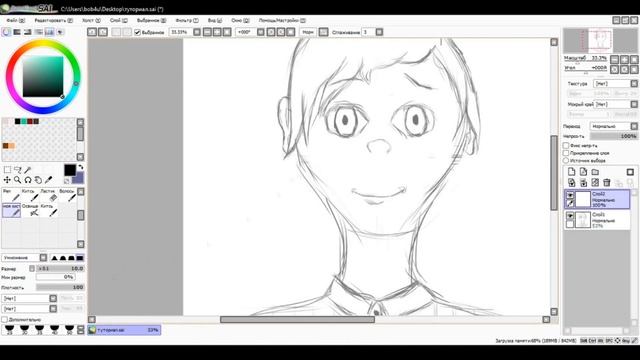Image resolution: width=640 pixels, height=360 pixels.
Task: Click the delete layer trash icon
Action: pyautogui.click(x=607, y=182)
